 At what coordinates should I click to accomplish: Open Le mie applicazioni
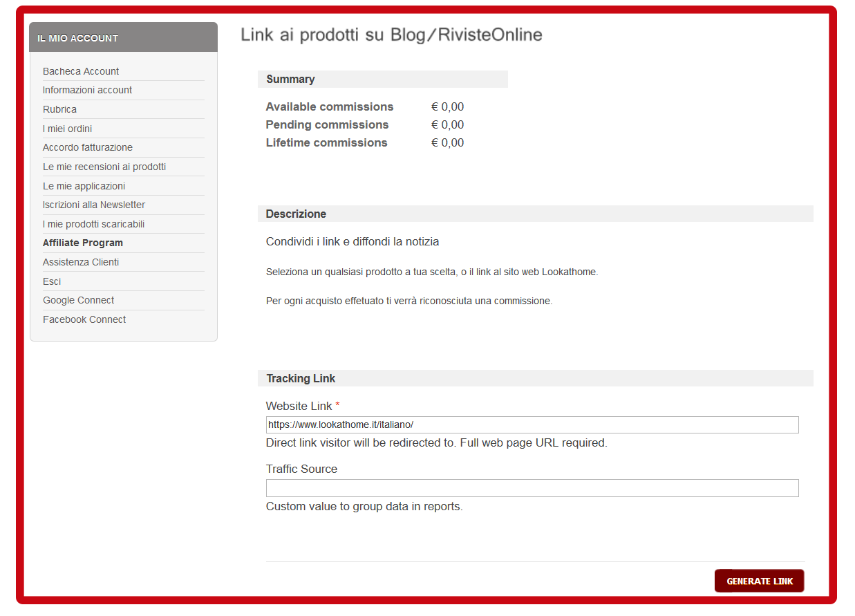tap(84, 186)
